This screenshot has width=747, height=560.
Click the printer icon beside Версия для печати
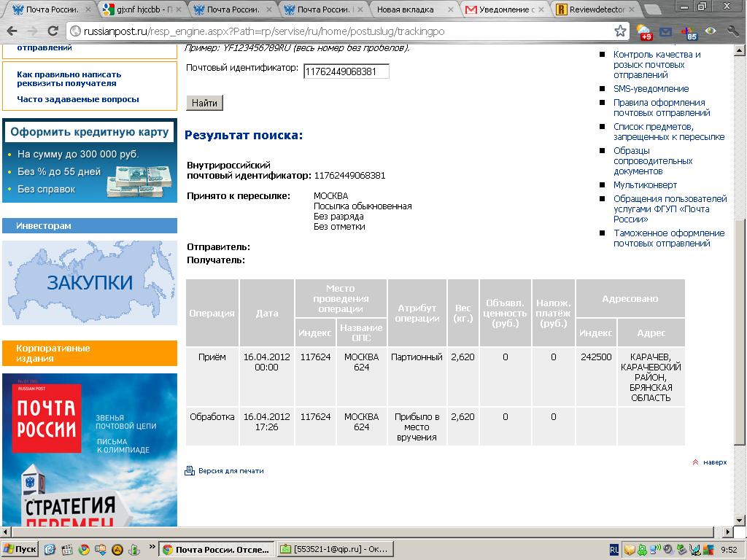[x=190, y=471]
